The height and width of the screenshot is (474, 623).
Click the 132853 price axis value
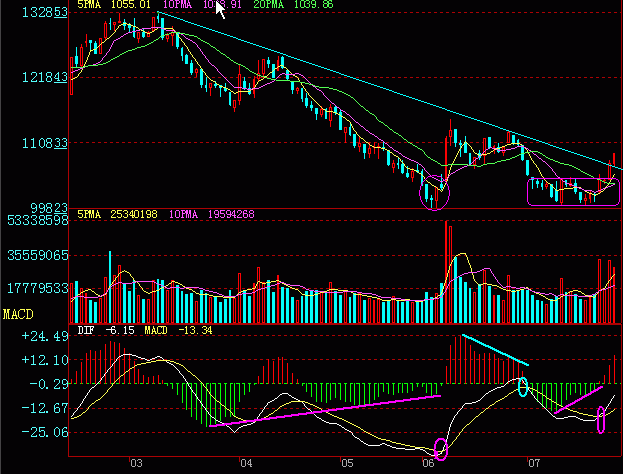(x=44, y=13)
